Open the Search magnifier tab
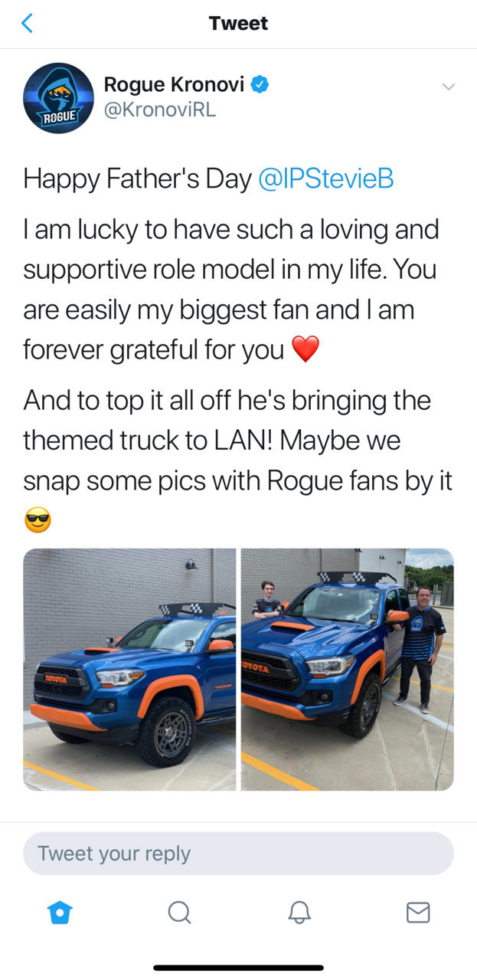The image size is (477, 980). (179, 912)
